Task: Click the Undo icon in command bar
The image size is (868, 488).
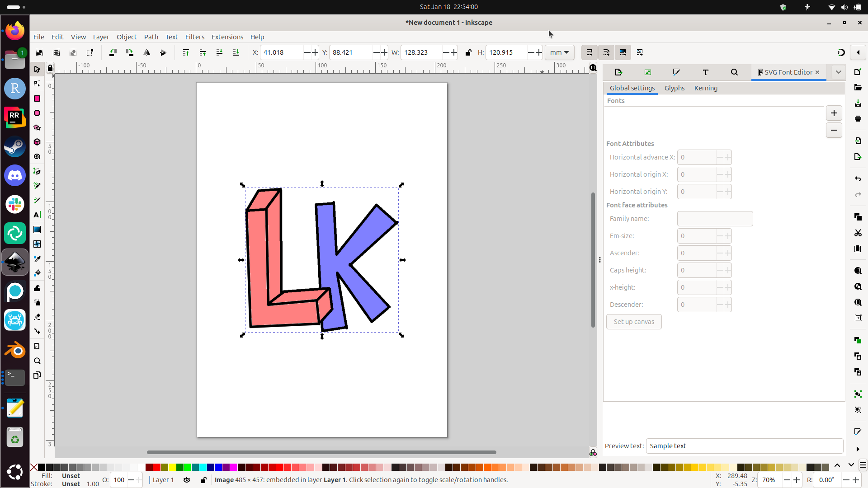Action: coord(858,179)
